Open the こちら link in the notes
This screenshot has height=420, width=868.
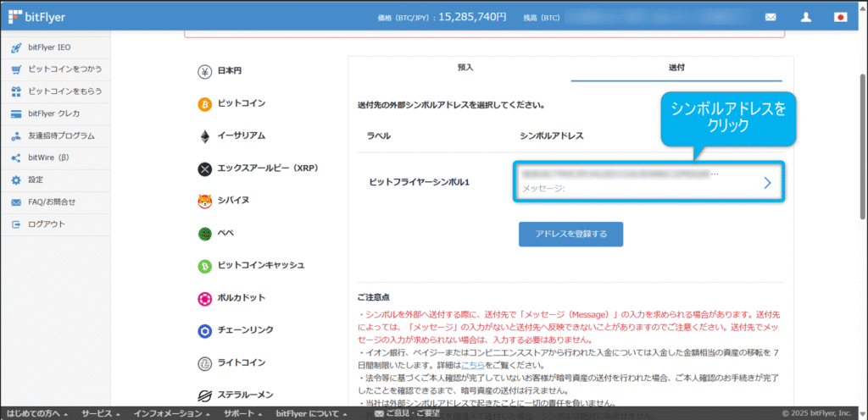(473, 366)
